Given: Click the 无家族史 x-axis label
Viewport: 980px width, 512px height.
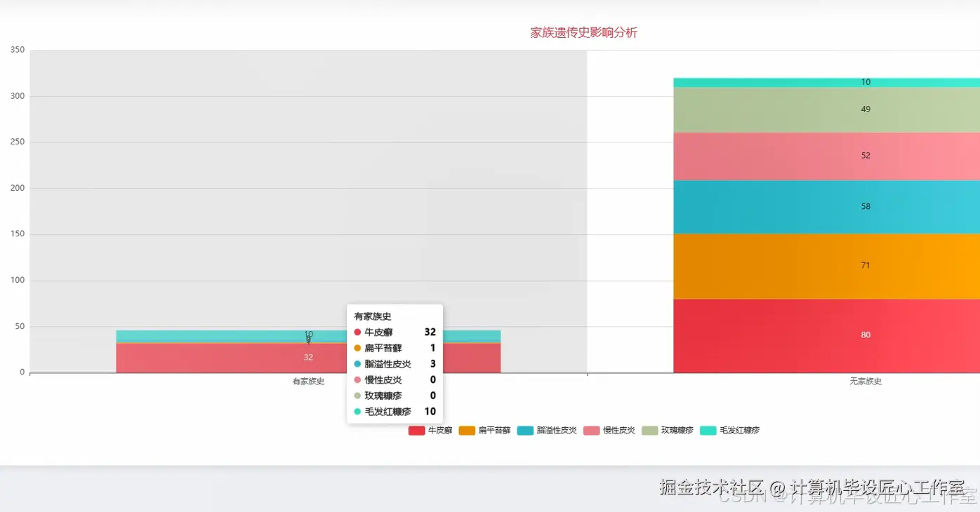Looking at the screenshot, I should click(866, 382).
